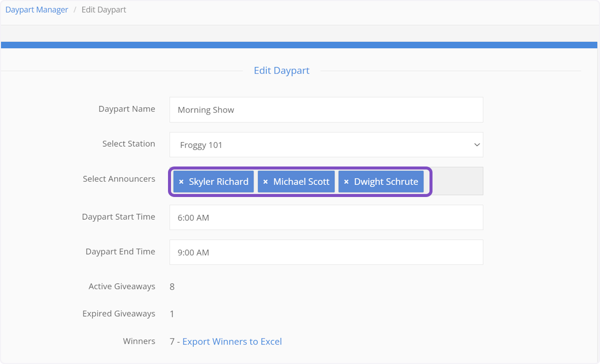Viewport: 600px width, 364px height.
Task: Click the breadcrumb separator slash icon
Action: tap(74, 9)
